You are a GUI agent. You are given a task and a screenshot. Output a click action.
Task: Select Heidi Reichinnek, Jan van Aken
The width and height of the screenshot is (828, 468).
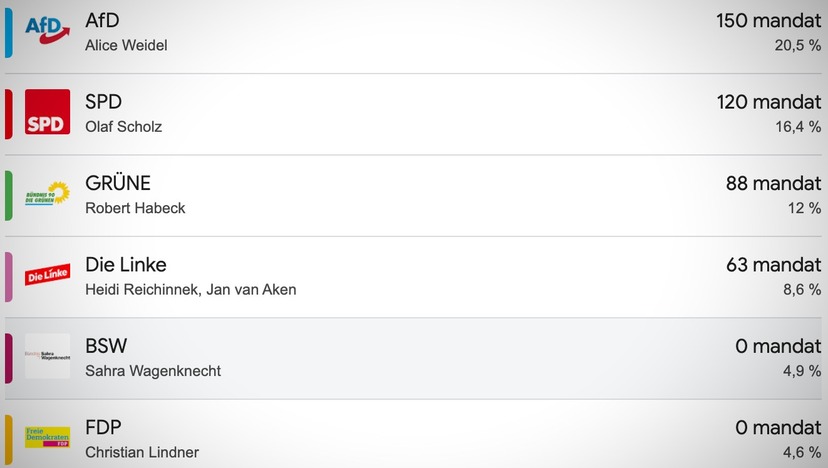[191, 289]
